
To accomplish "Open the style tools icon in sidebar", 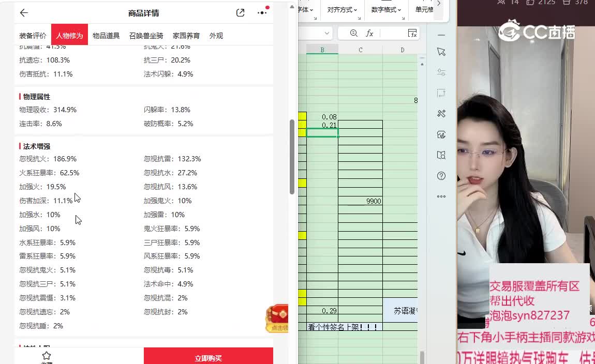I will click(x=441, y=114).
